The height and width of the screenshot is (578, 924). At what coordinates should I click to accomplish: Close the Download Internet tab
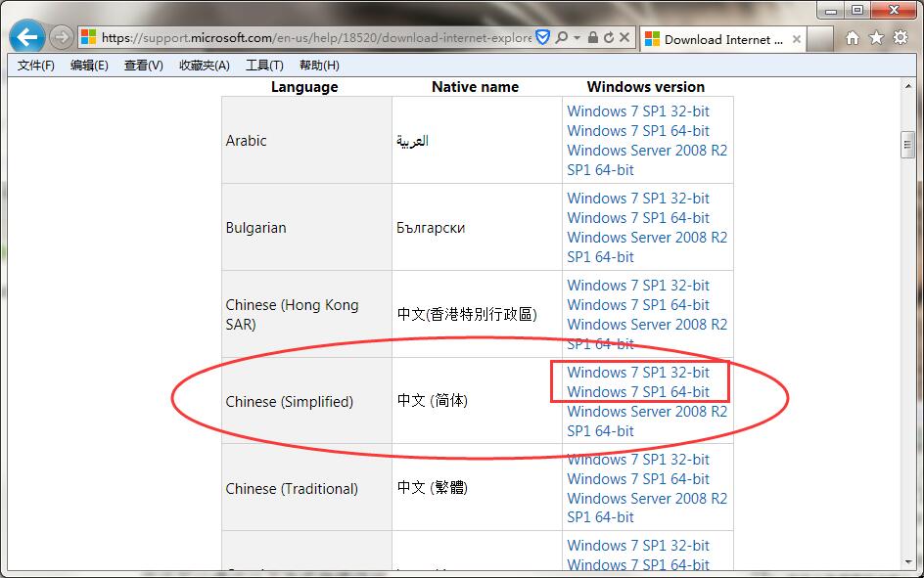pyautogui.click(x=796, y=39)
